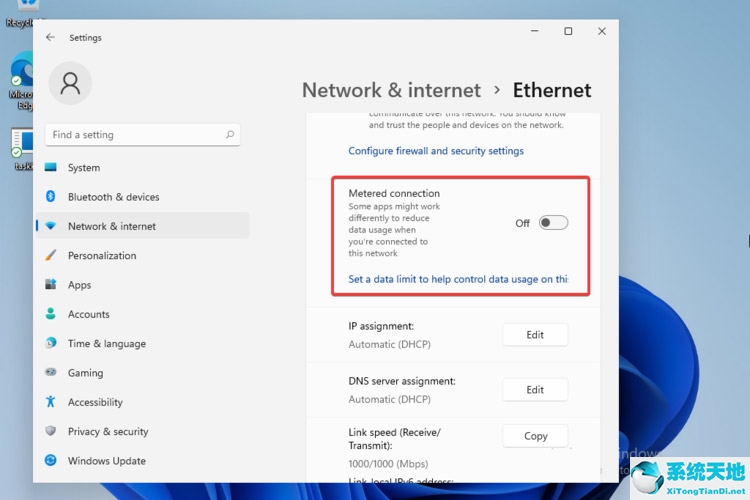Click the System icon in sidebar

coord(51,168)
